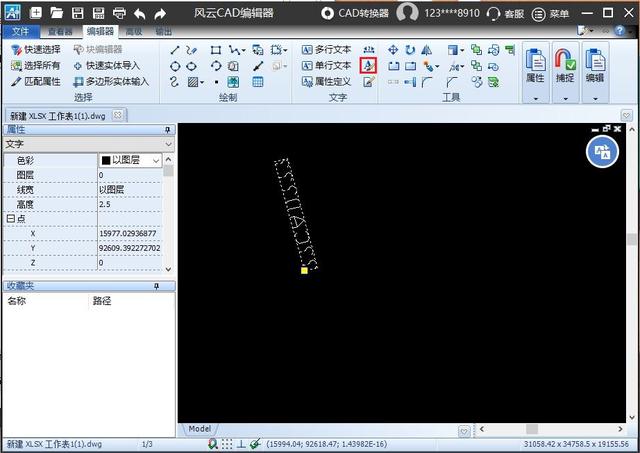The height and width of the screenshot is (453, 640).
Task: Open the 色彩 color dropdown
Action: [x=156, y=160]
